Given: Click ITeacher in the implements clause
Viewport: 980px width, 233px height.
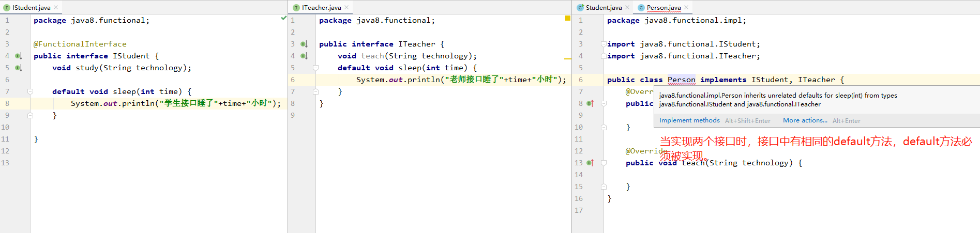Looking at the screenshot, I should pyautogui.click(x=816, y=80).
